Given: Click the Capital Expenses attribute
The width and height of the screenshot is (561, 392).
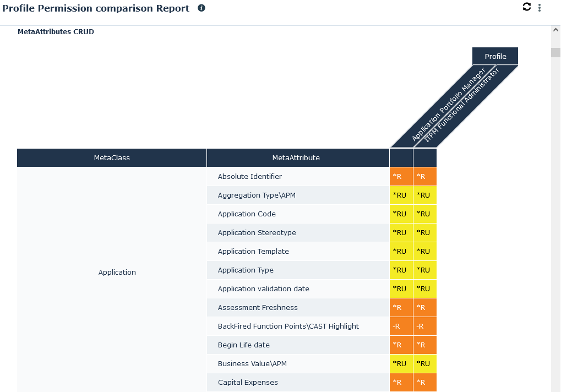Looking at the screenshot, I should [x=248, y=382].
